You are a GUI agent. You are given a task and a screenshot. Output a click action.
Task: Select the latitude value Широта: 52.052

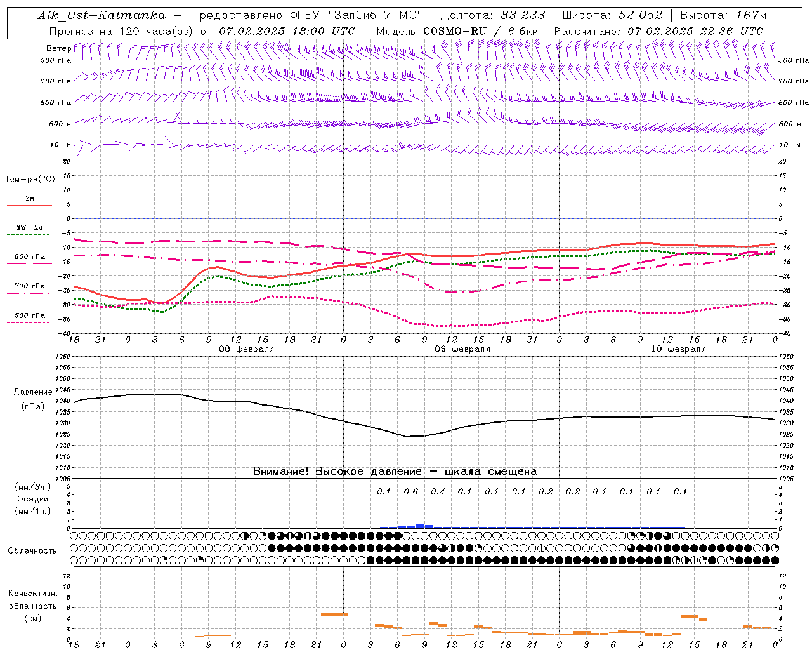[612, 15]
